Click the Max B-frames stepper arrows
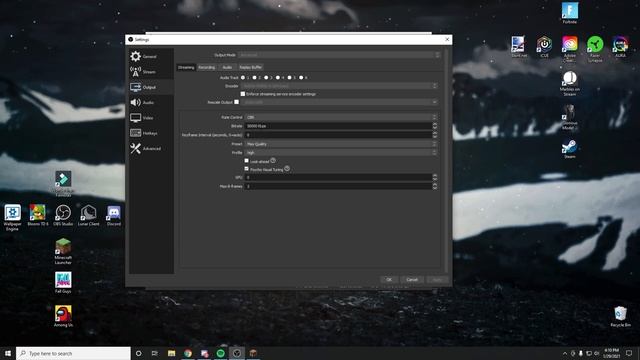The height and width of the screenshot is (360, 640). 435,186
